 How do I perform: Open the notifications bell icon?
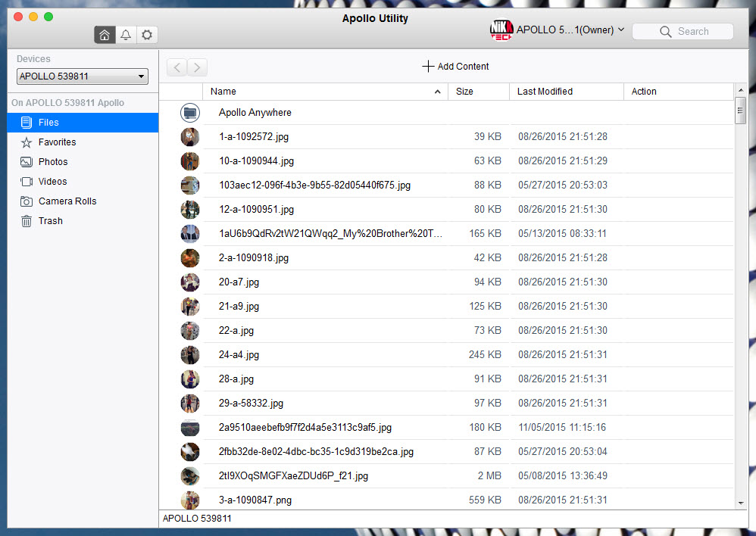126,35
